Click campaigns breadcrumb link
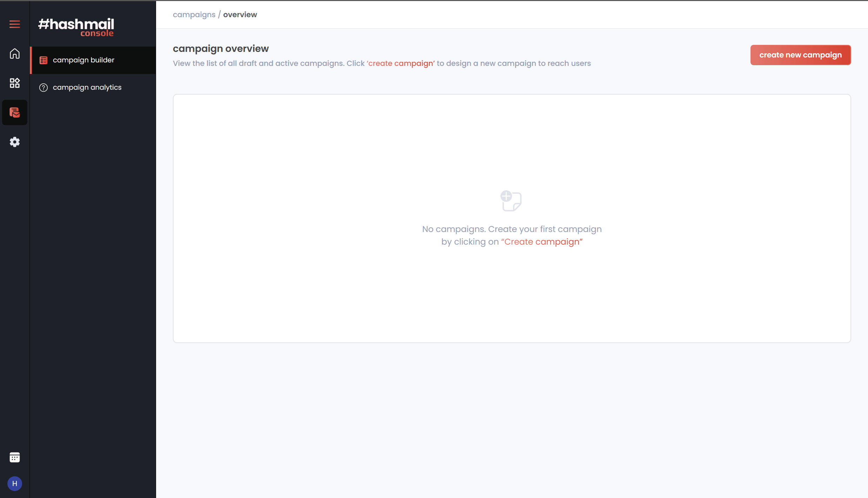This screenshot has height=498, width=868. [194, 15]
